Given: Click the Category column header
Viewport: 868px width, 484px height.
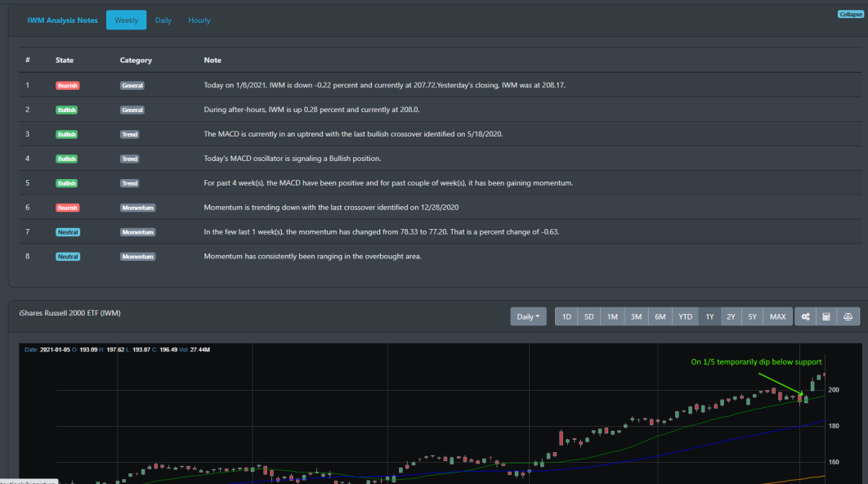Looking at the screenshot, I should 136,60.
